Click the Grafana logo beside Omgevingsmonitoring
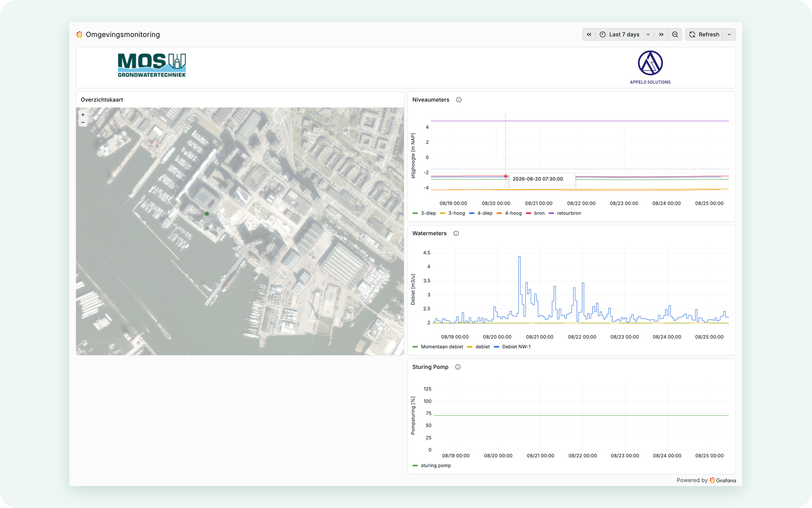 (x=80, y=35)
